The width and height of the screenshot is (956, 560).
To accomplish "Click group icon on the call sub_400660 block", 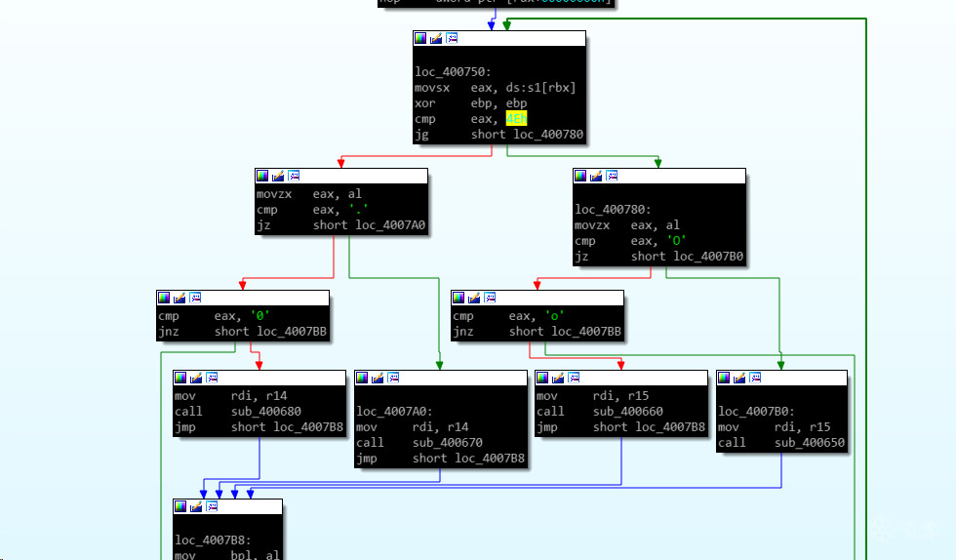I will (x=574, y=378).
